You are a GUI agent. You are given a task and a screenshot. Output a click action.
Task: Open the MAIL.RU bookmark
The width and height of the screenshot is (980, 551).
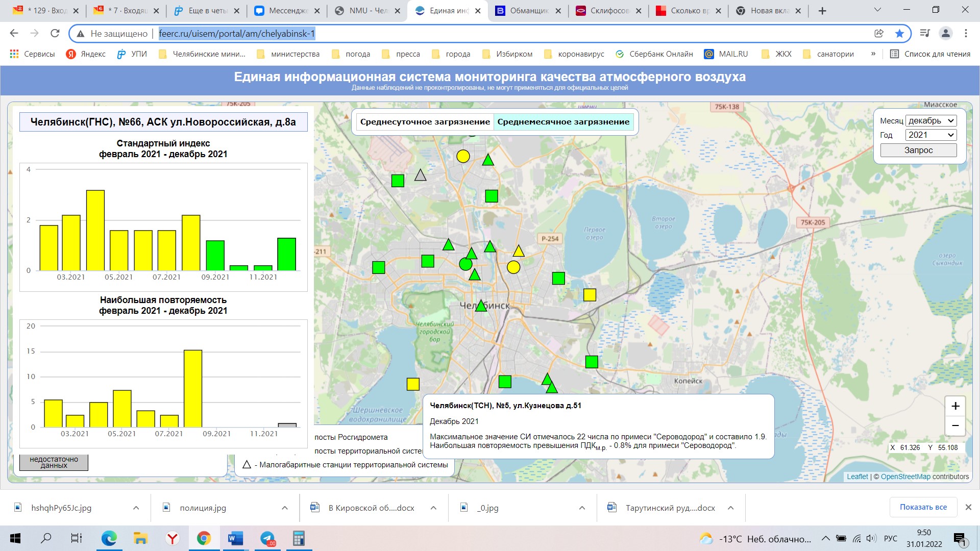(x=726, y=54)
